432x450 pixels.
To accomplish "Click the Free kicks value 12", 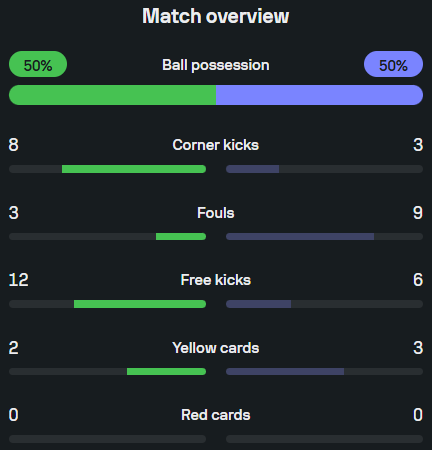I will 19,280.
